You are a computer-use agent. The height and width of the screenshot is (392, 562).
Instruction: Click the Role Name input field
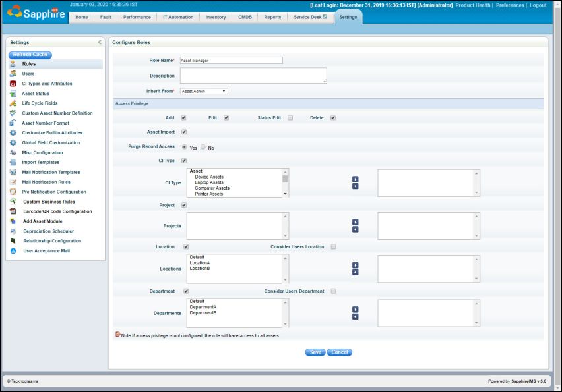pyautogui.click(x=231, y=60)
